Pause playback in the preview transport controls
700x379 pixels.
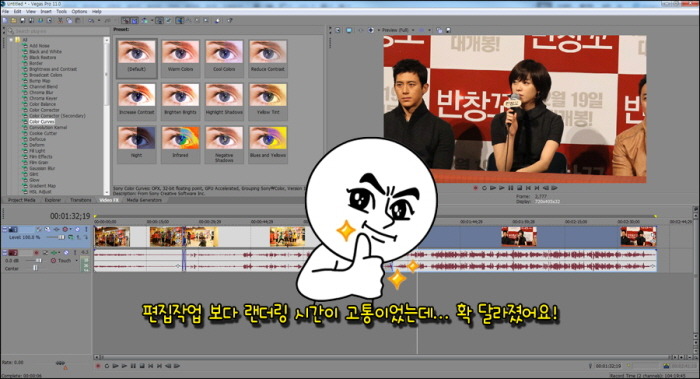[510, 188]
